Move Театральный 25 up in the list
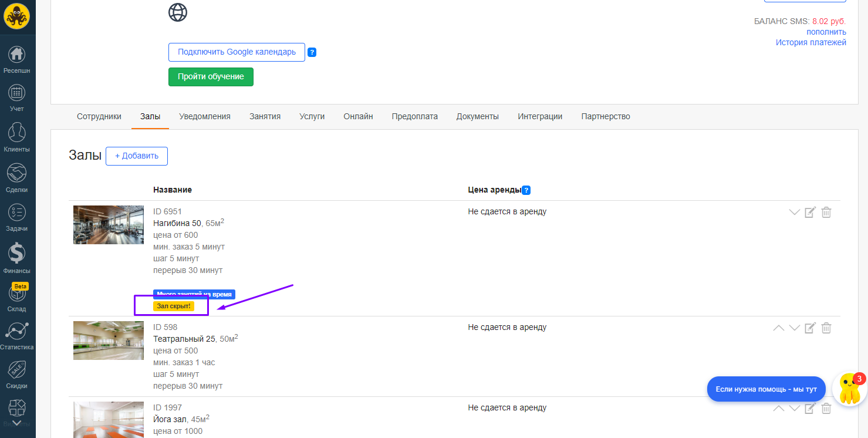 click(x=779, y=328)
